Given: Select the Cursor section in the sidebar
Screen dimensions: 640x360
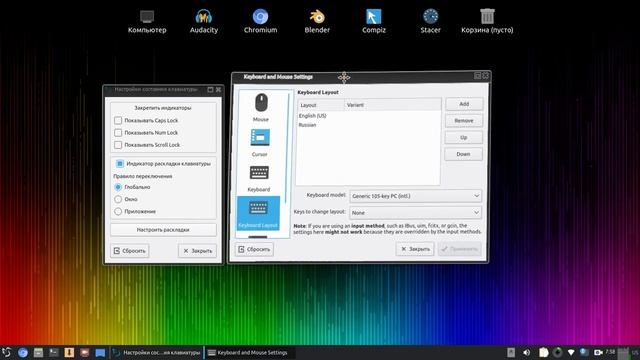Looking at the screenshot, I should [260, 143].
